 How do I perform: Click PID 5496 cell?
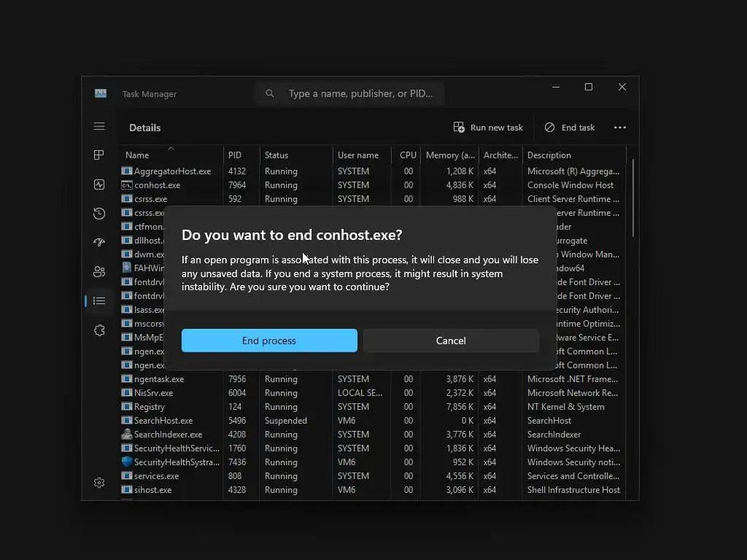(x=237, y=421)
